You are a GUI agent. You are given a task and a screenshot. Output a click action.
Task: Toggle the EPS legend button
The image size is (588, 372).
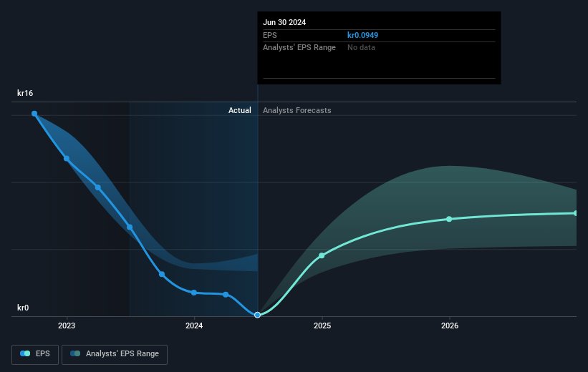pyautogui.click(x=35, y=354)
